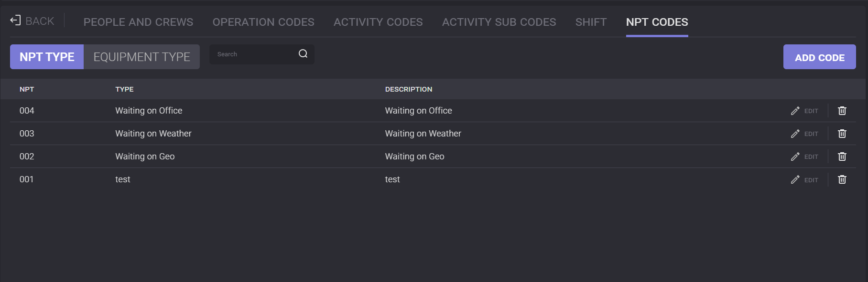Delete the 002 Waiting on Geo row
The height and width of the screenshot is (282, 868).
coord(842,157)
